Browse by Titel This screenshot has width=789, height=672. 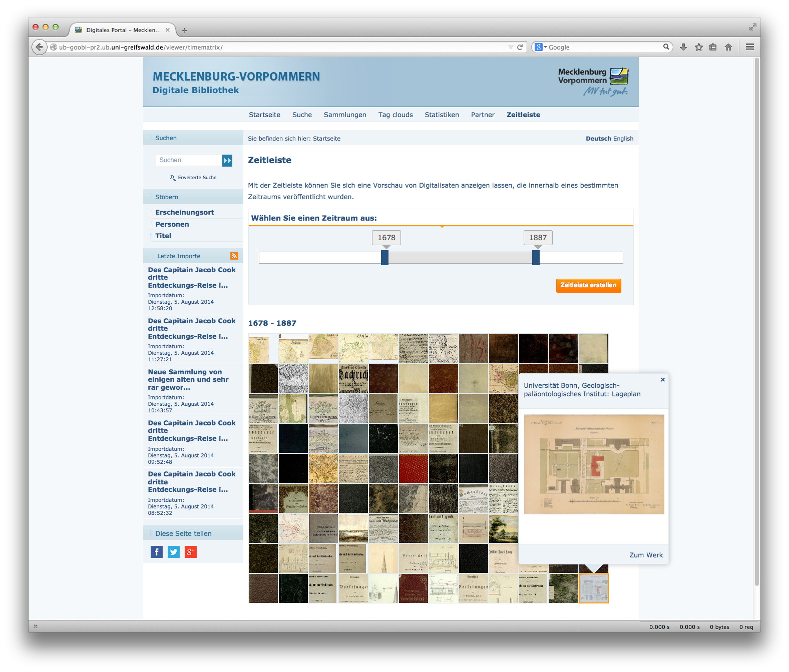coord(163,236)
